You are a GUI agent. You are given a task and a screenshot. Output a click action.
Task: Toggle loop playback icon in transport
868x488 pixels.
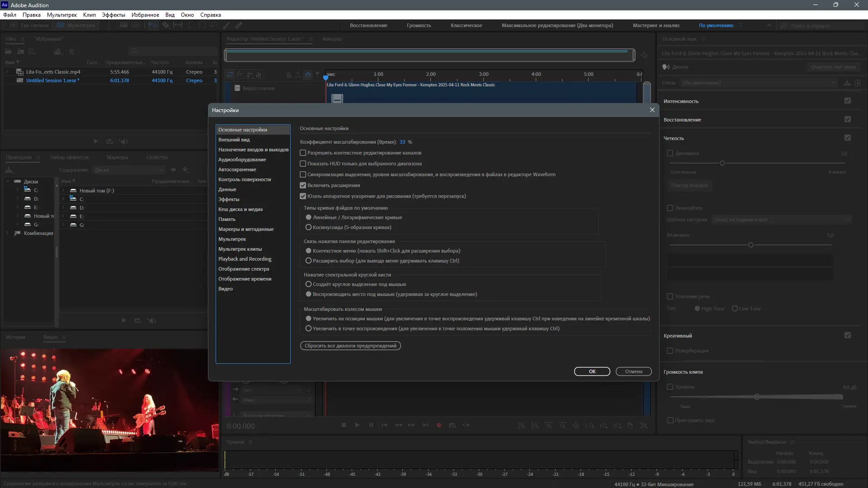point(452,425)
